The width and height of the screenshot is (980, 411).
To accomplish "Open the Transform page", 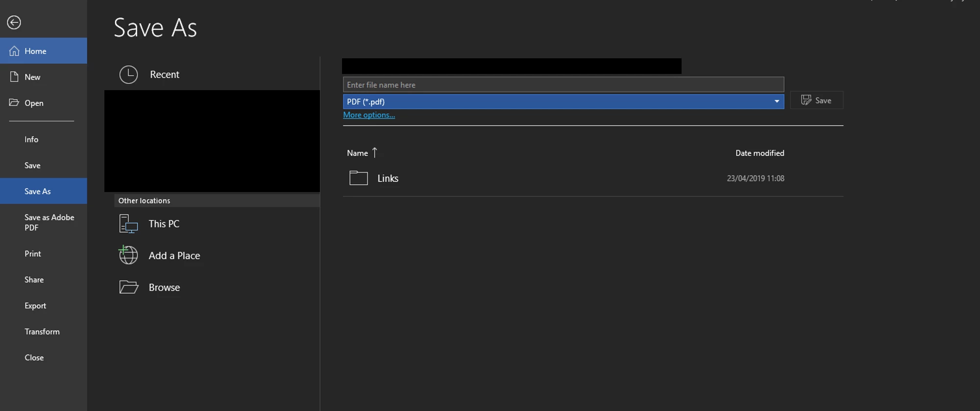I will click(44, 332).
